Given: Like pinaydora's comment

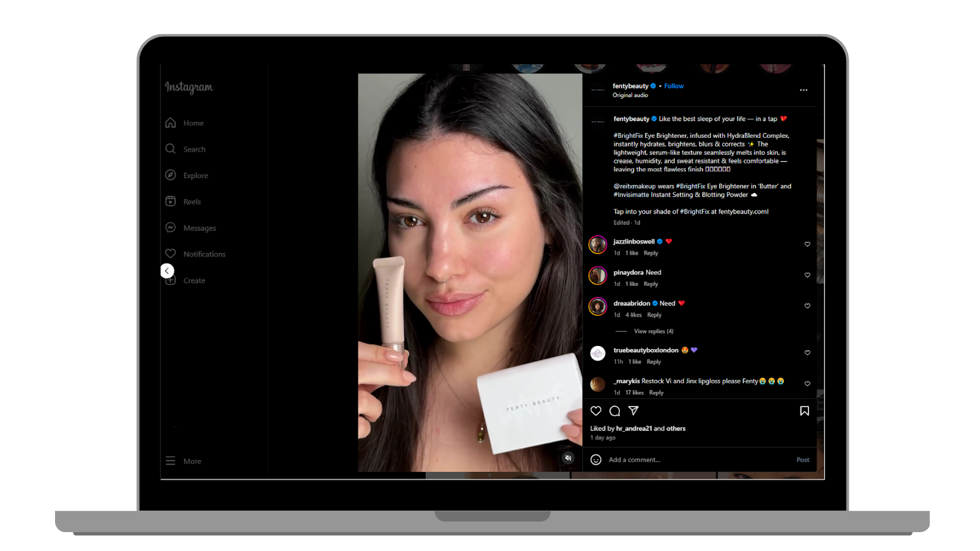Looking at the screenshot, I should (807, 275).
